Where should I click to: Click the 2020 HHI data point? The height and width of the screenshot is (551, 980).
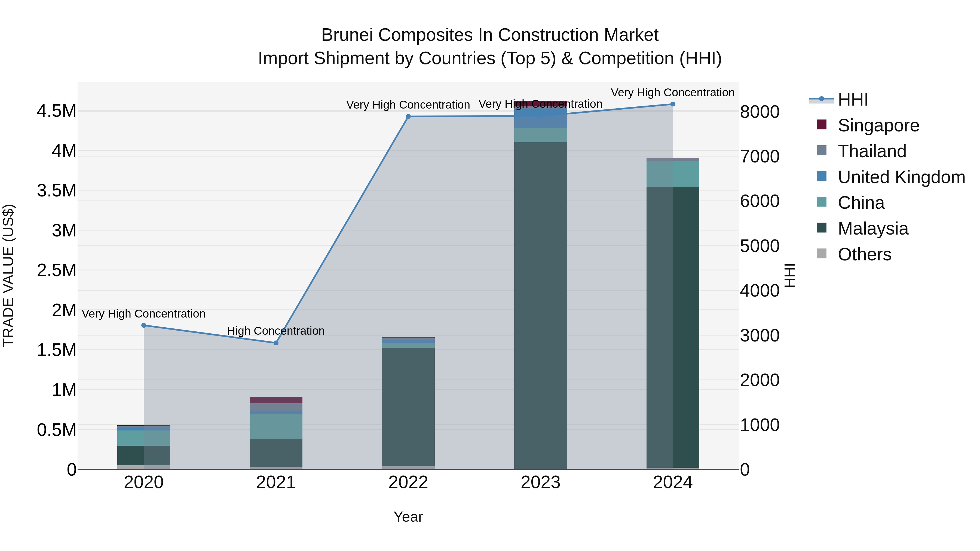point(144,325)
